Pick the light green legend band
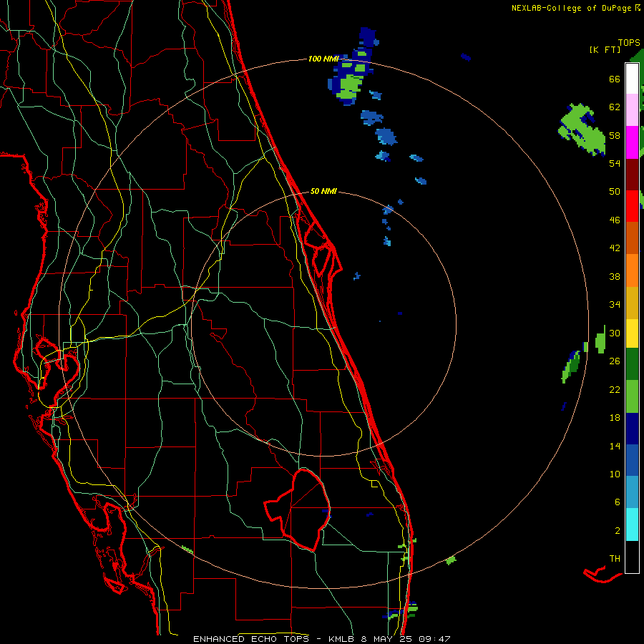The height and width of the screenshot is (644, 644). (x=632, y=396)
